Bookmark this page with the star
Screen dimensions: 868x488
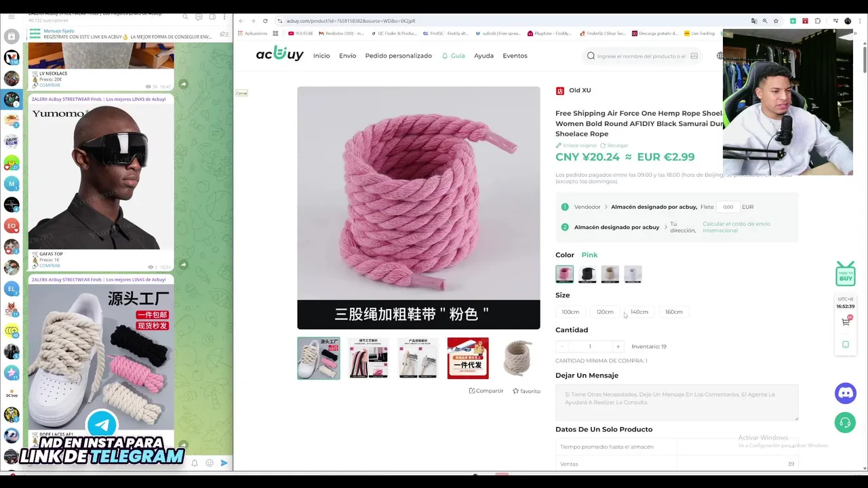click(x=776, y=21)
